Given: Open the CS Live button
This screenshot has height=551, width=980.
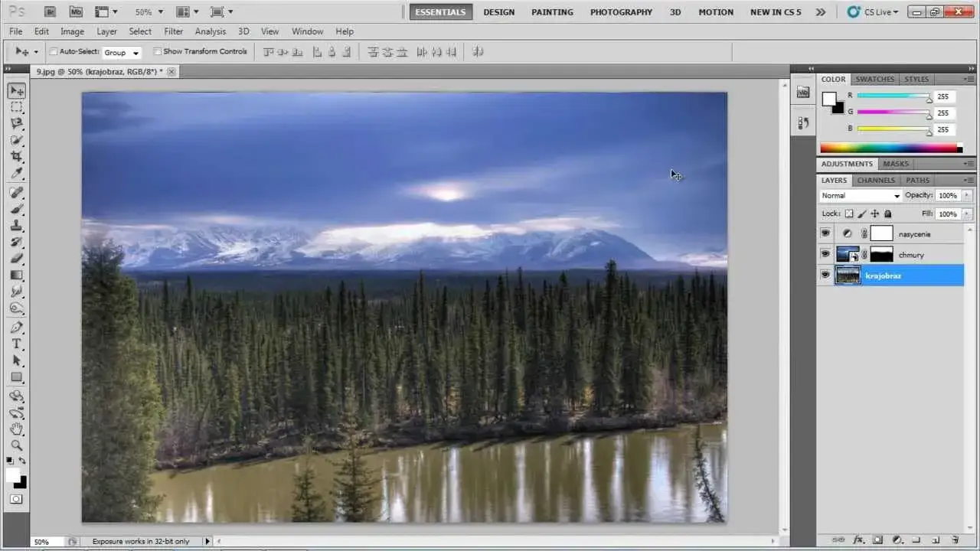Looking at the screenshot, I should pos(874,12).
